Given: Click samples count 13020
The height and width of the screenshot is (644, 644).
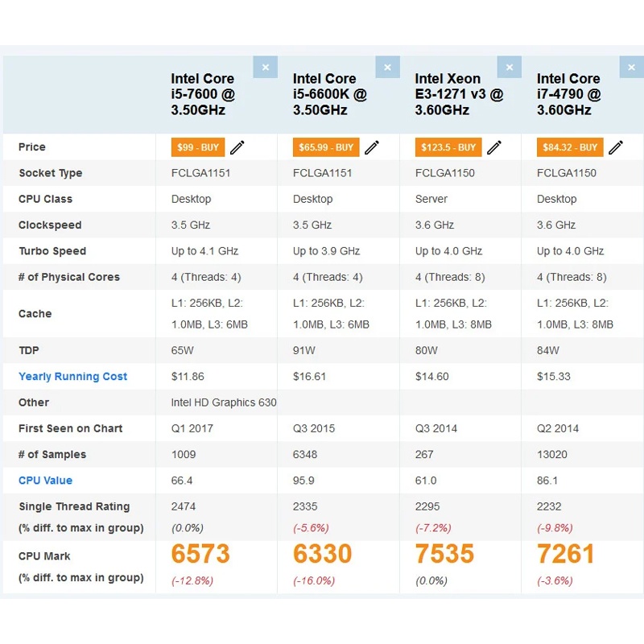Looking at the screenshot, I should (552, 455).
